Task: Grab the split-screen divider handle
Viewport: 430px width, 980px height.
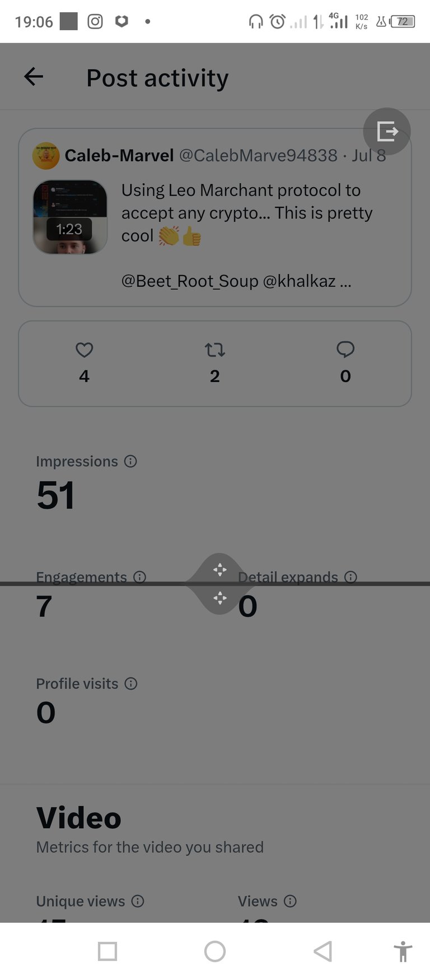Action: tap(220, 584)
